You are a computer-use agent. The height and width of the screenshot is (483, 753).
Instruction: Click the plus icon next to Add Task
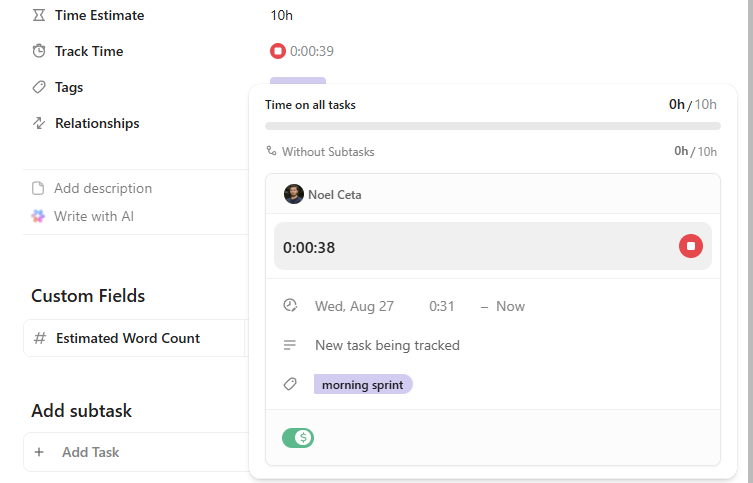(39, 452)
